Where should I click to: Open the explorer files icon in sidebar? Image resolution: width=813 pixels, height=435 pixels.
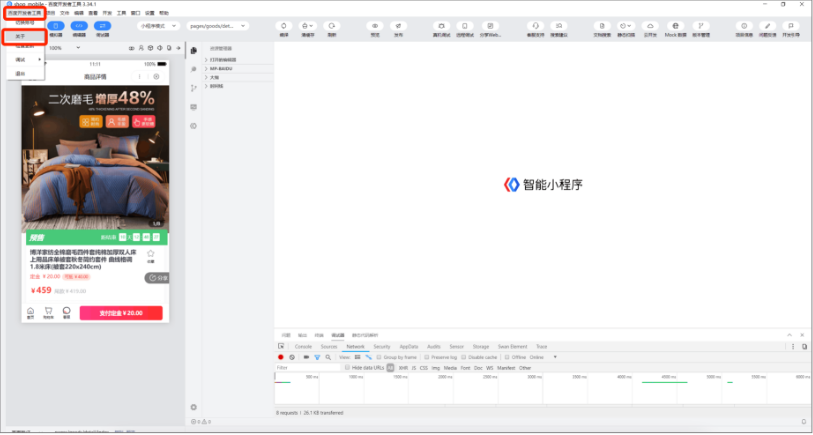tap(194, 50)
